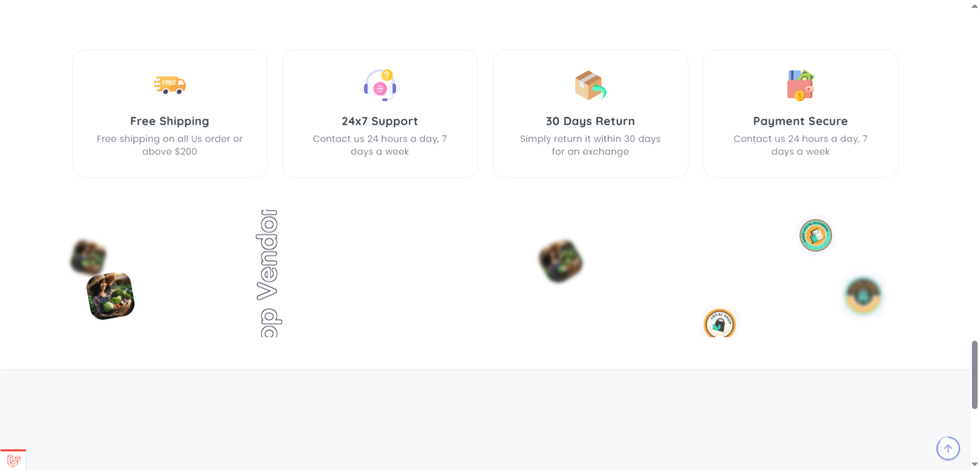Screen dimensions: 980x470
Task: Select the 30 Days Return heading
Action: [x=590, y=121]
